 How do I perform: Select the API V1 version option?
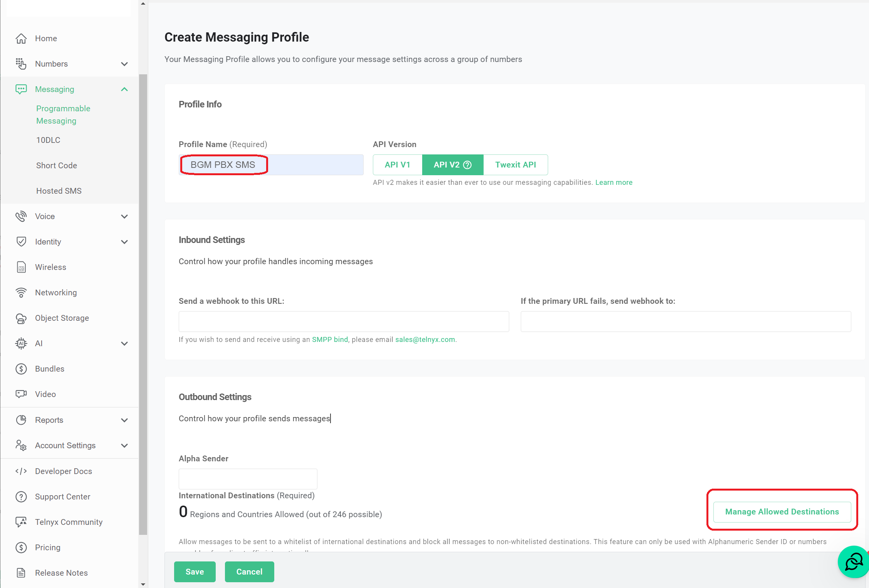[398, 165]
